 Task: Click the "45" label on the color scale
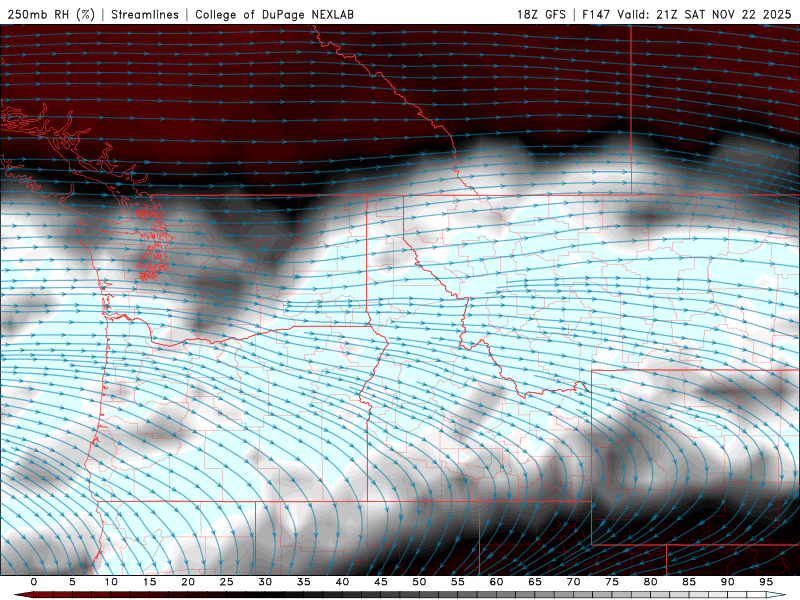(381, 582)
